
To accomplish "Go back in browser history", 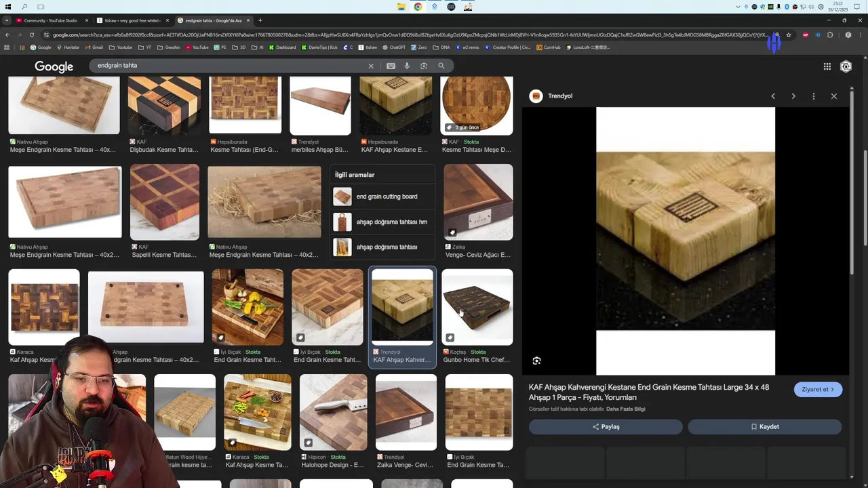I will pyautogui.click(x=7, y=35).
